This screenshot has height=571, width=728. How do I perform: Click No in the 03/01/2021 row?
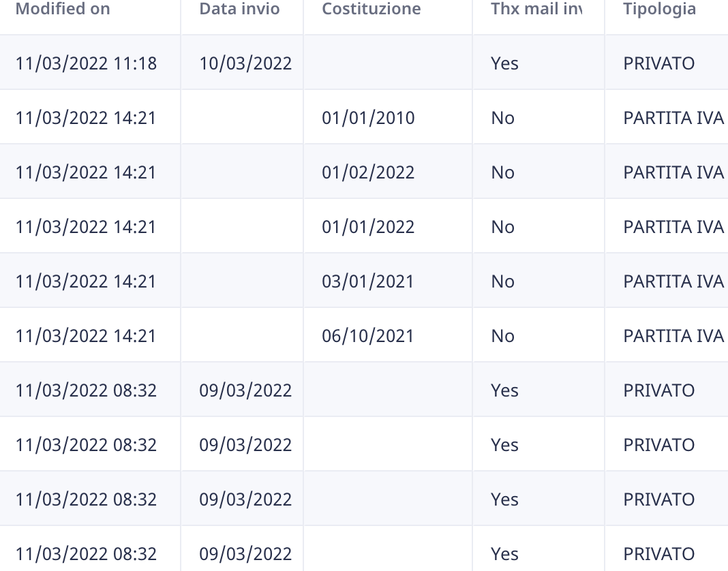click(x=502, y=281)
